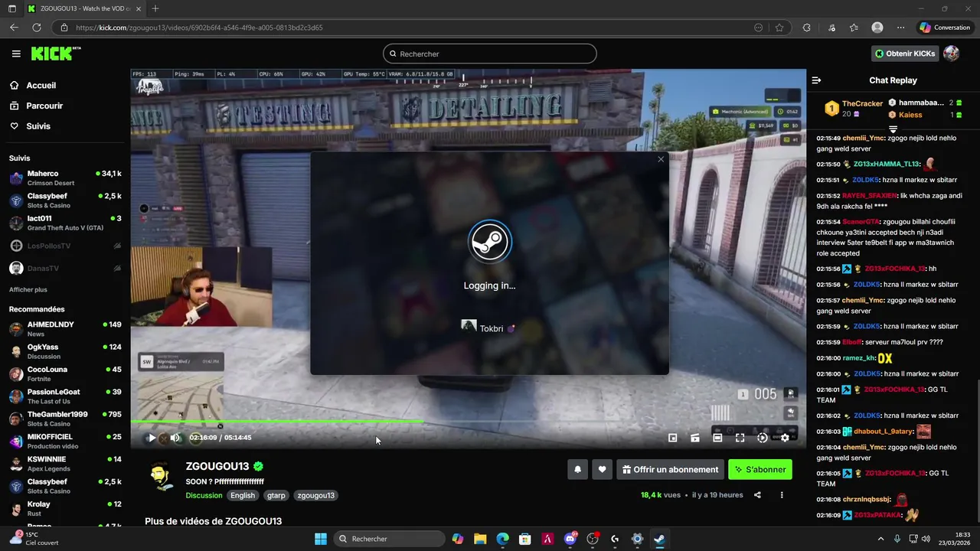Screen dimensions: 980x551
Task: Click the green S'abonner button
Action: 760,470
